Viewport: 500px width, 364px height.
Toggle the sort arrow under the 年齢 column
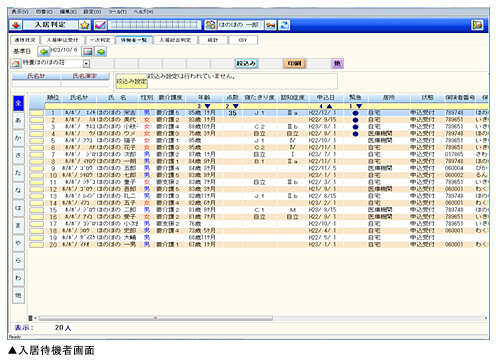click(207, 106)
